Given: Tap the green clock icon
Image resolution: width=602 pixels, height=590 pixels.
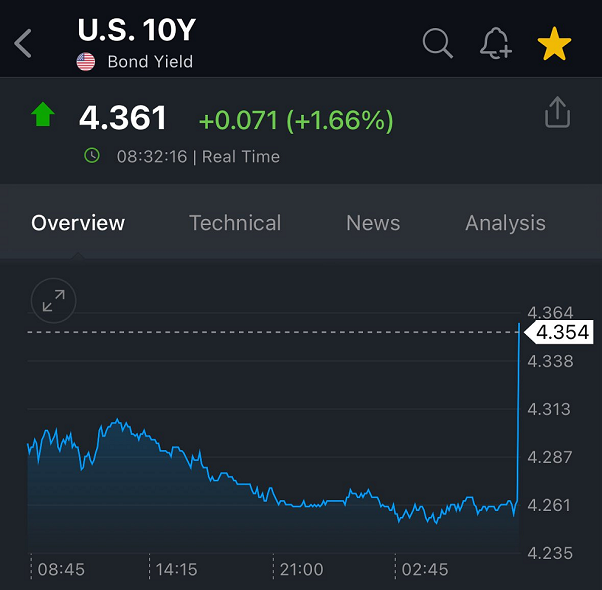Looking at the screenshot, I should click(92, 156).
